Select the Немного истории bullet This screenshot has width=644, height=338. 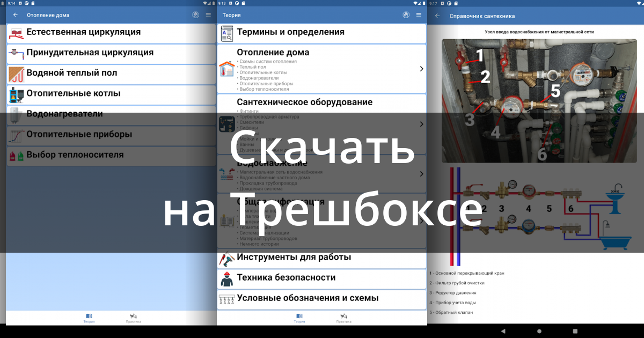[x=258, y=244]
